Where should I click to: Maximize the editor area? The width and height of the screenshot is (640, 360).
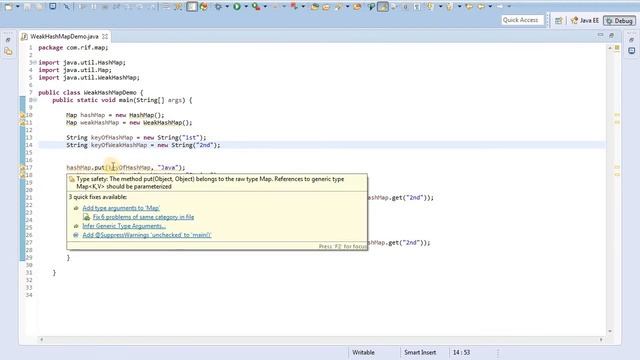[611, 36]
